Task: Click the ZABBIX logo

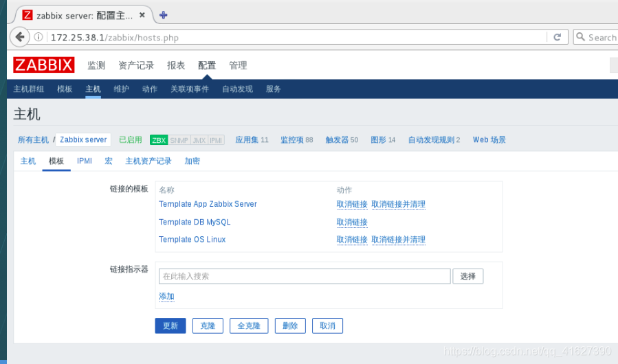Action: pyautogui.click(x=44, y=65)
